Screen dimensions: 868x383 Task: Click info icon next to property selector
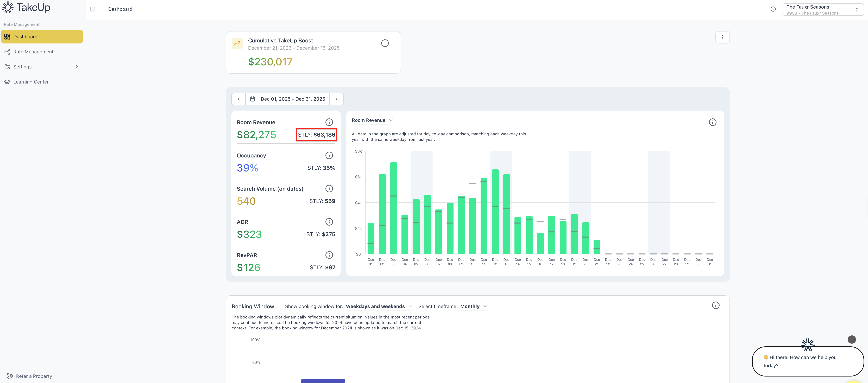coord(773,9)
